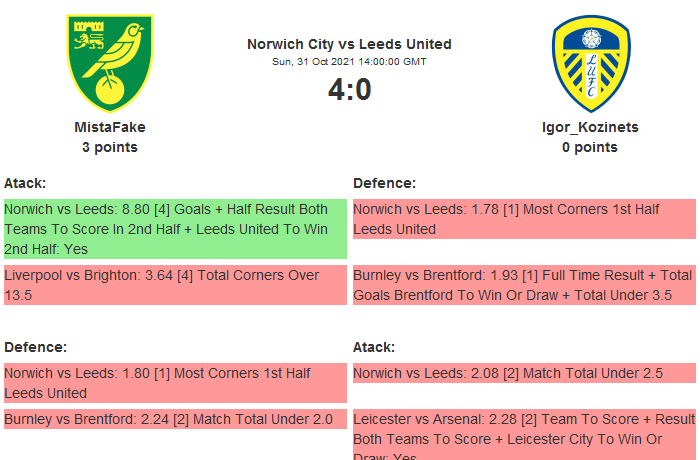Click Igor_Kozinets's 0 points label

pos(590,147)
